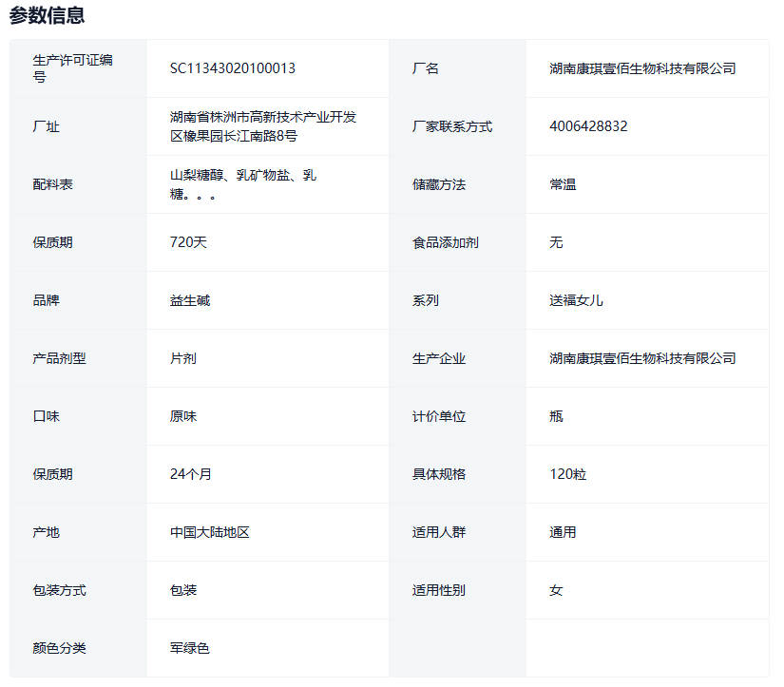Select series value 送福女儿
The height and width of the screenshot is (687, 784).
(576, 300)
